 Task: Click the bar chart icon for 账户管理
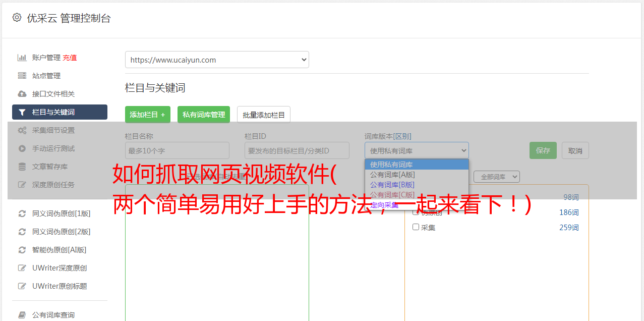coord(22,58)
